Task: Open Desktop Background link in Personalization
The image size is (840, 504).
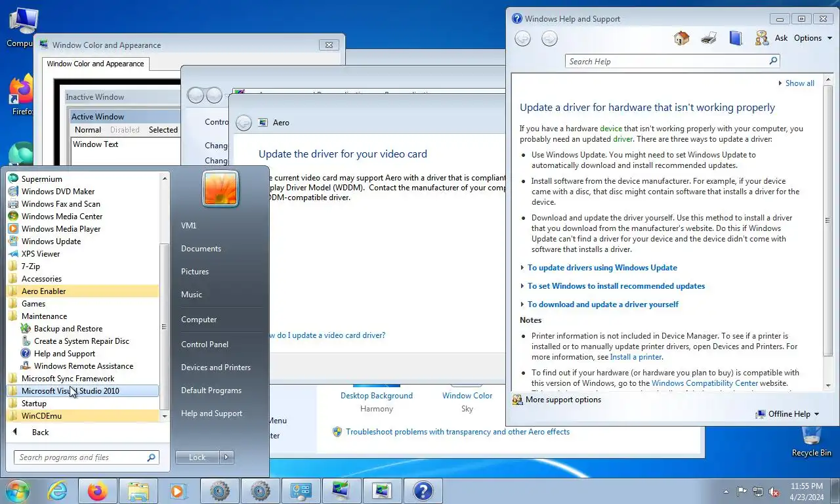Action: [x=377, y=396]
